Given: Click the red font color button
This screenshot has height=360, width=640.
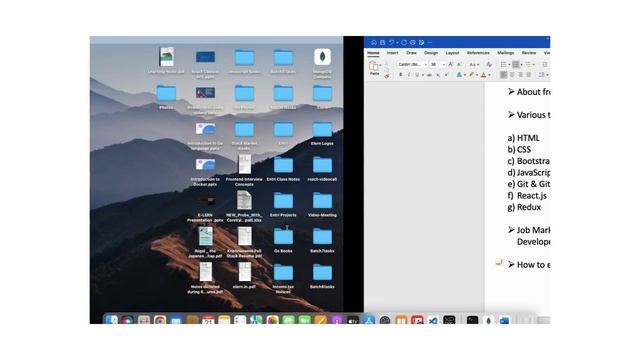Looking at the screenshot, I should point(484,75).
